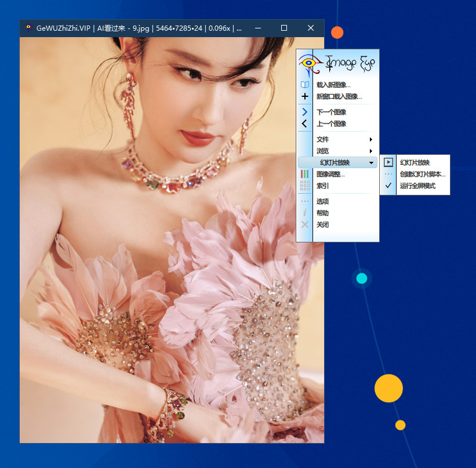Open 图像调整... menu item

[330, 174]
